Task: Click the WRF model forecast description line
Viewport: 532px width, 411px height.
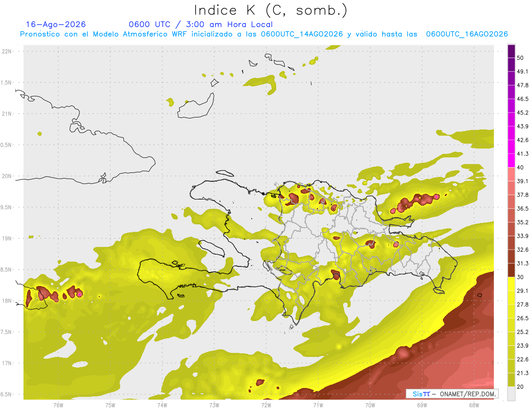Action: point(264,34)
